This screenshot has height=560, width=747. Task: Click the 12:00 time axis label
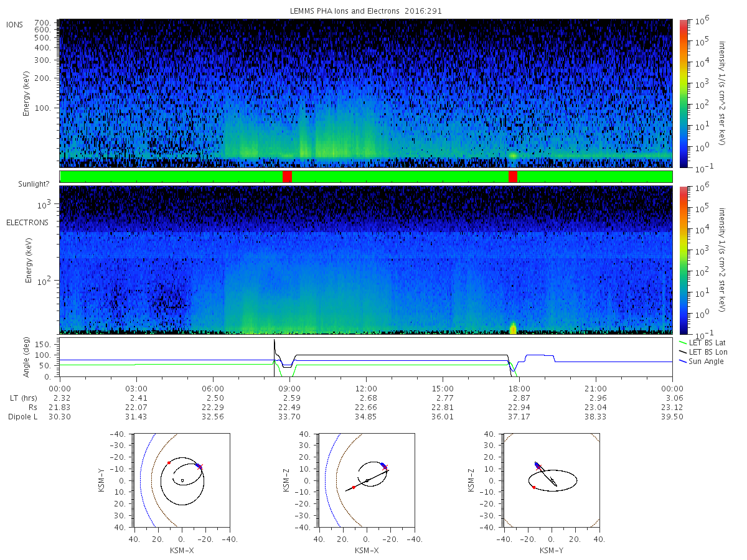[x=366, y=388]
